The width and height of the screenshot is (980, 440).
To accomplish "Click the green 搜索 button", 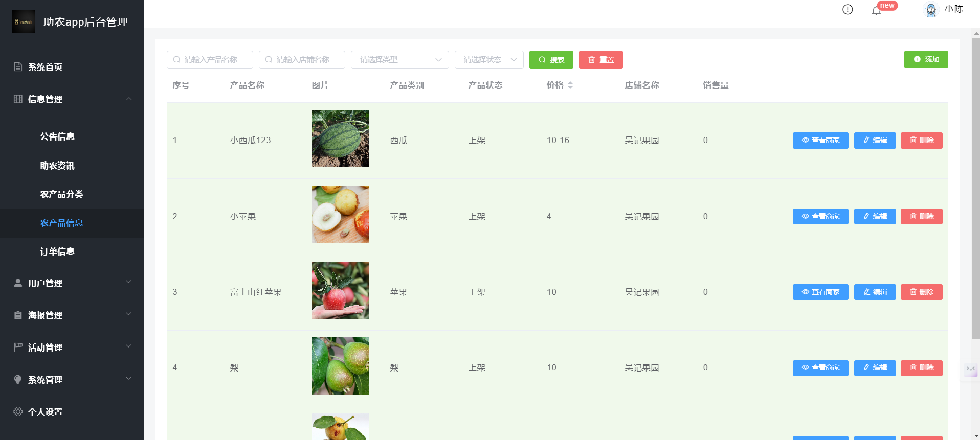I will 551,60.
